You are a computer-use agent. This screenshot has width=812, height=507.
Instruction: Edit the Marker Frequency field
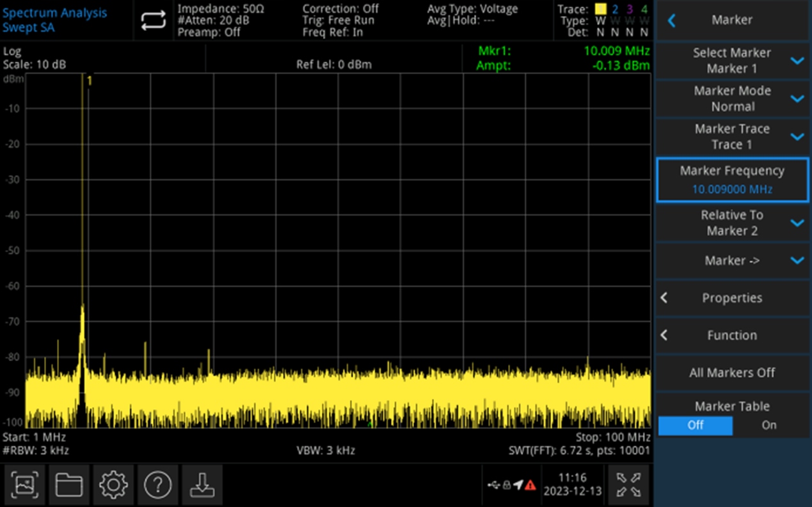click(x=732, y=180)
